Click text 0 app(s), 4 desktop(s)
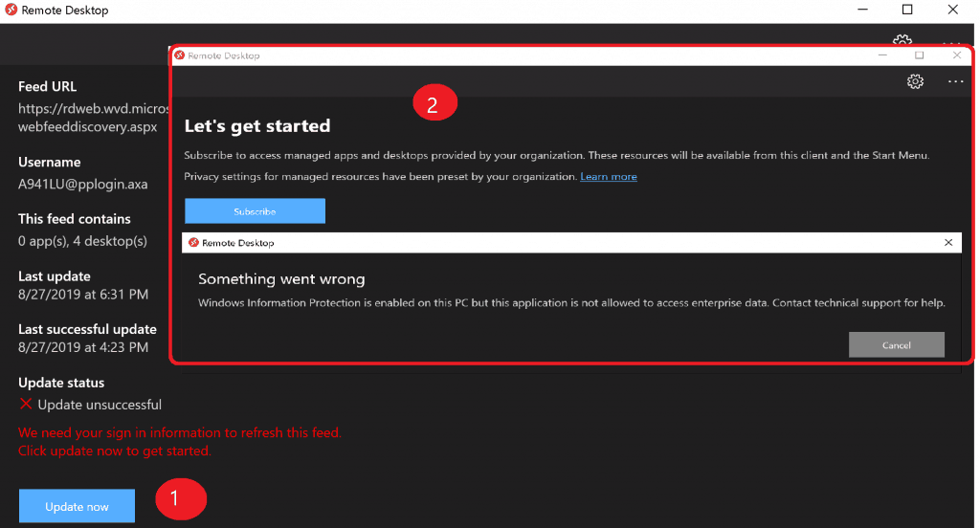The image size is (980, 528). (82, 241)
